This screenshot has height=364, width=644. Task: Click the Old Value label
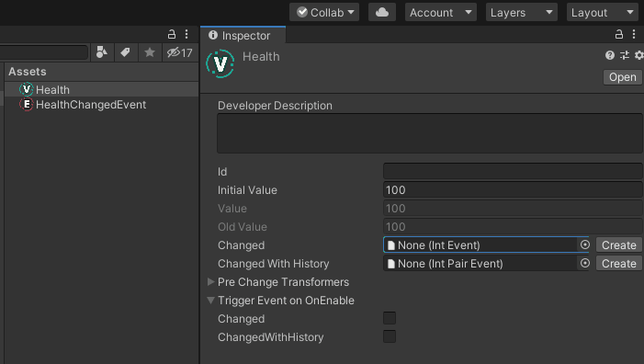click(x=243, y=227)
